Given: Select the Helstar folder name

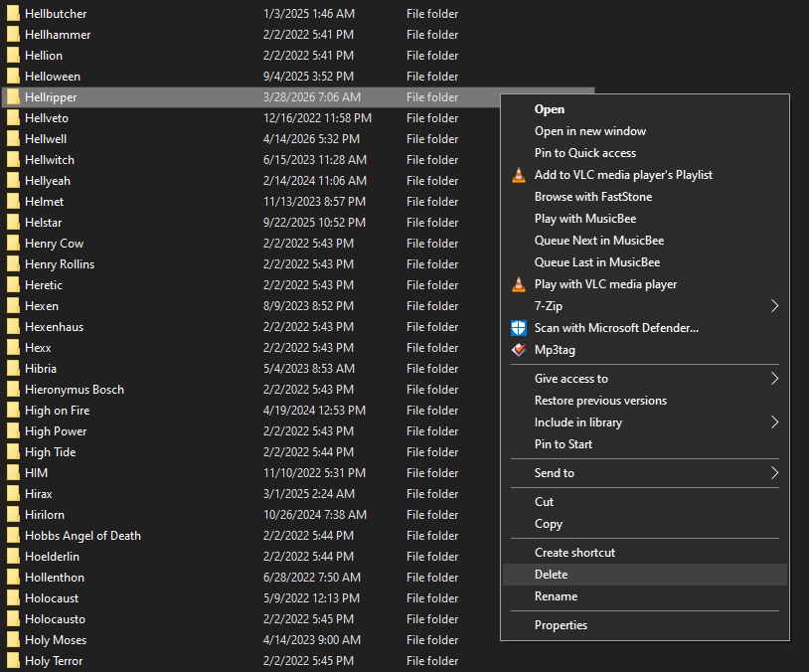Looking at the screenshot, I should 44,223.
